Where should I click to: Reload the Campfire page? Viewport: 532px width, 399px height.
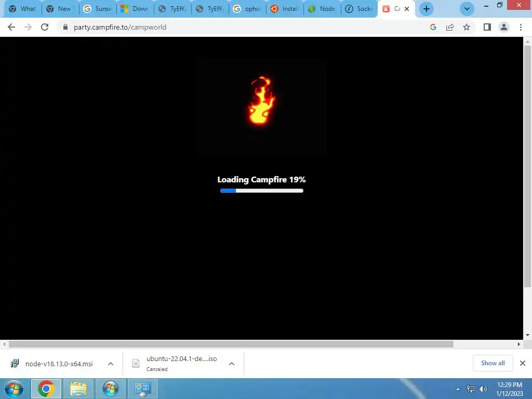45,27
